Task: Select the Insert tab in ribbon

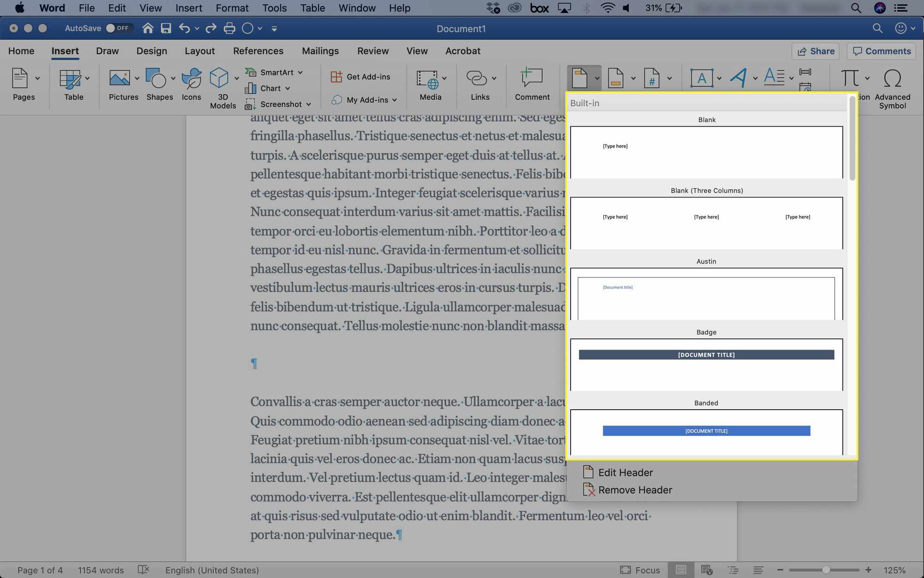Action: point(65,50)
